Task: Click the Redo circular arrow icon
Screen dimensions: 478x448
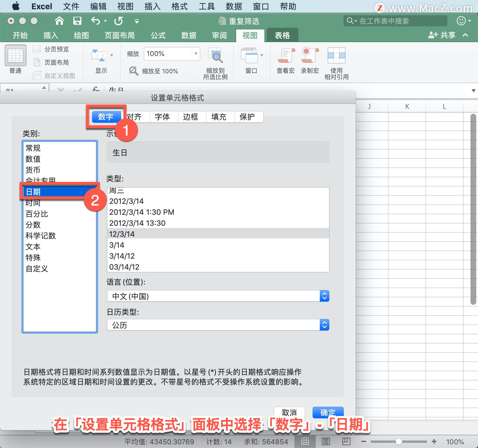Action: [x=118, y=21]
